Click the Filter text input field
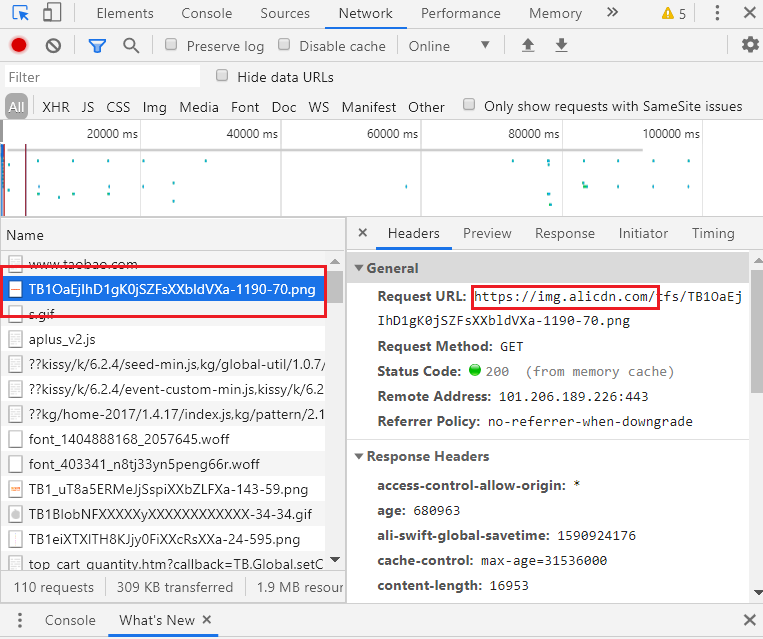 point(102,77)
